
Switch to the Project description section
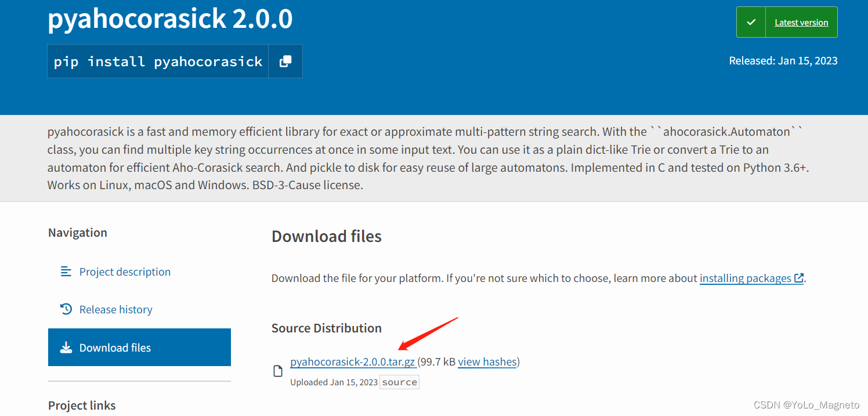(x=125, y=271)
